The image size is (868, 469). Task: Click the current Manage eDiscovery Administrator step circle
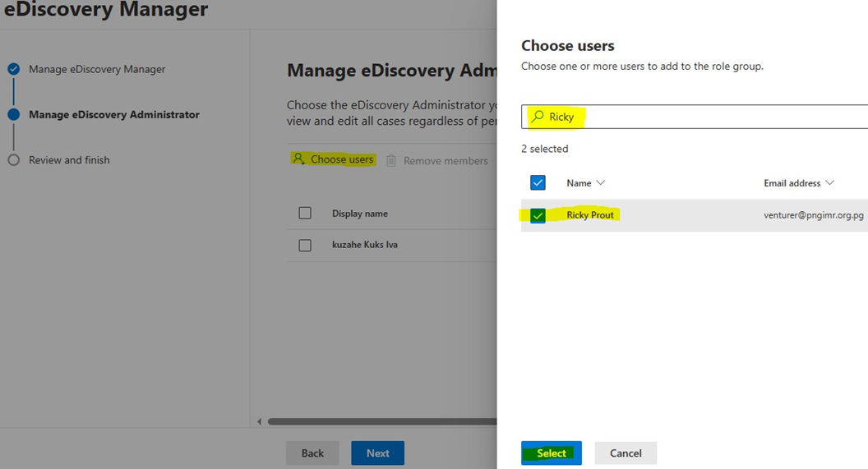(x=13, y=115)
